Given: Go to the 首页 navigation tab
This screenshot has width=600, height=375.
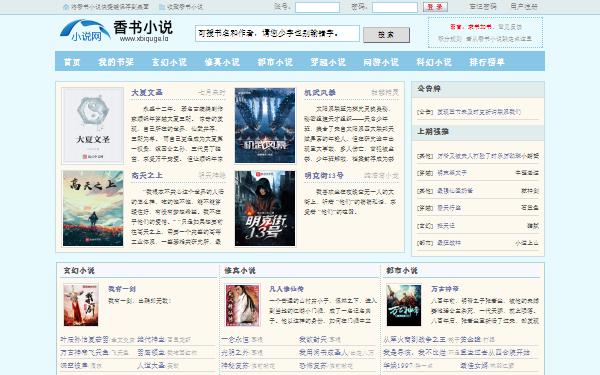Looking at the screenshot, I should (x=72, y=62).
